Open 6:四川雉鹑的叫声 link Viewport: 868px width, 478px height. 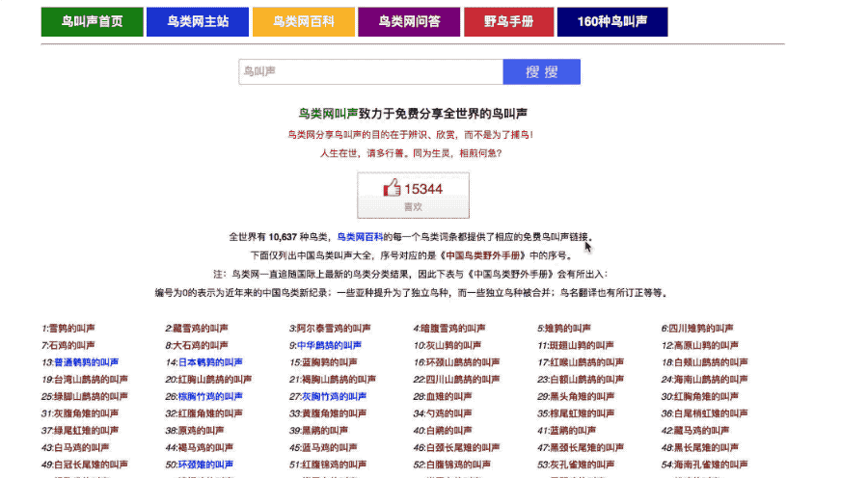(x=697, y=328)
